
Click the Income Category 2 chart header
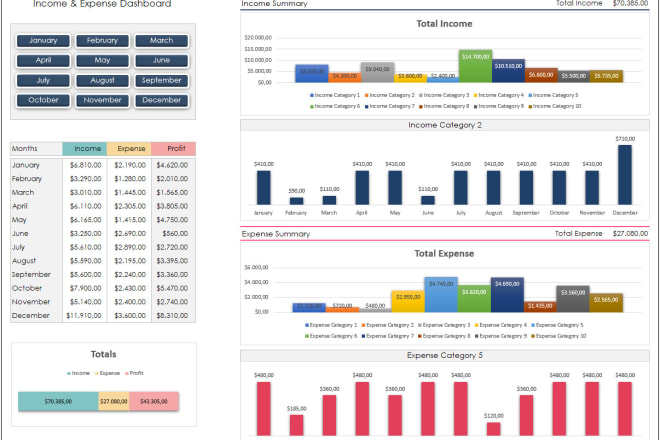(x=444, y=125)
